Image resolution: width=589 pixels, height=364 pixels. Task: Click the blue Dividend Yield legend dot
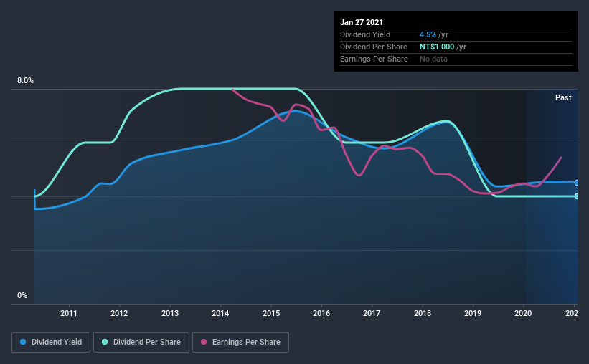(x=23, y=342)
